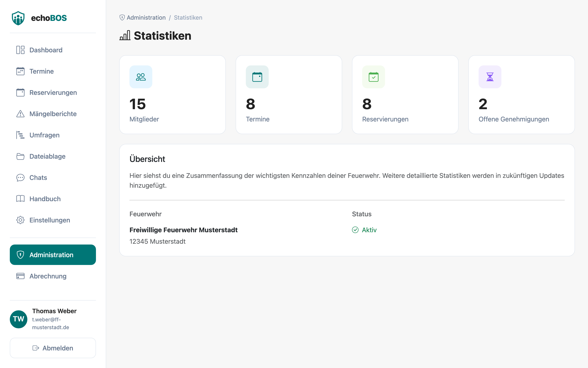Click the shield icon in the breadcrumb
The height and width of the screenshot is (368, 588).
(x=122, y=18)
